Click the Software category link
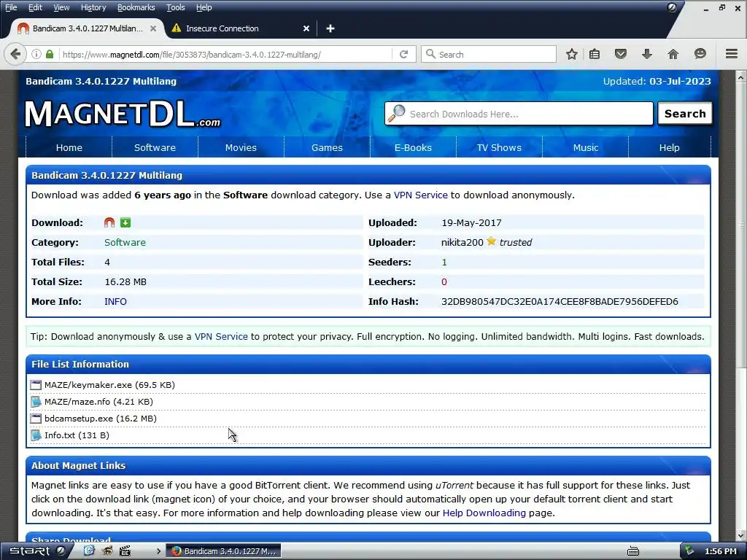The height and width of the screenshot is (560, 747). [125, 242]
